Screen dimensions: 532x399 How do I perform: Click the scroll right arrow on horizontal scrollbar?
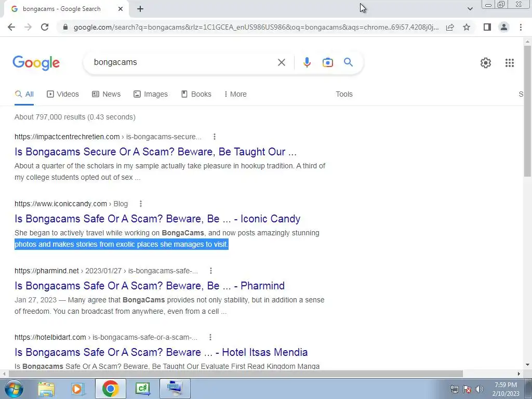click(x=519, y=374)
